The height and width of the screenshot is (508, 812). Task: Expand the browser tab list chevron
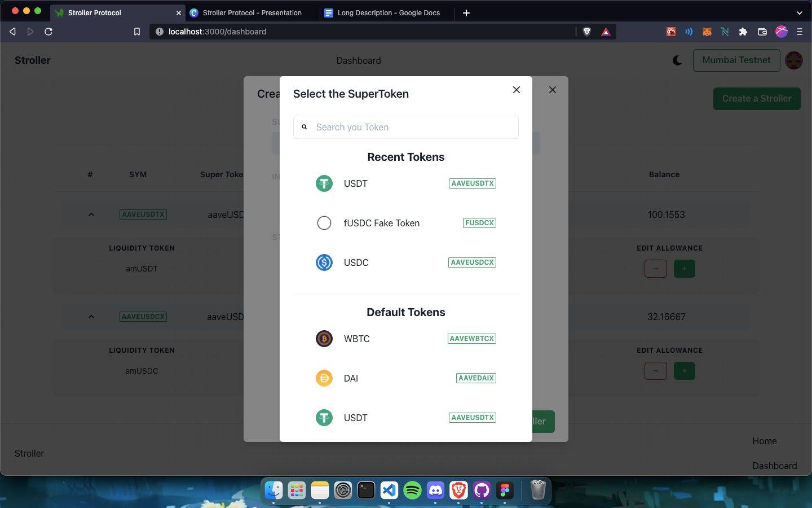(x=799, y=12)
